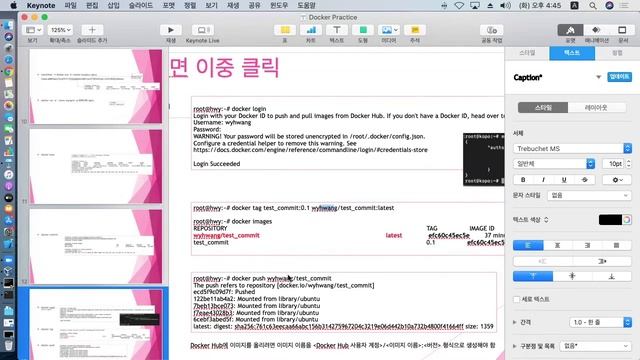The width and height of the screenshot is (640, 360).
Task: Open the font weight (일반체) dropdown
Action: pyautogui.click(x=554, y=164)
